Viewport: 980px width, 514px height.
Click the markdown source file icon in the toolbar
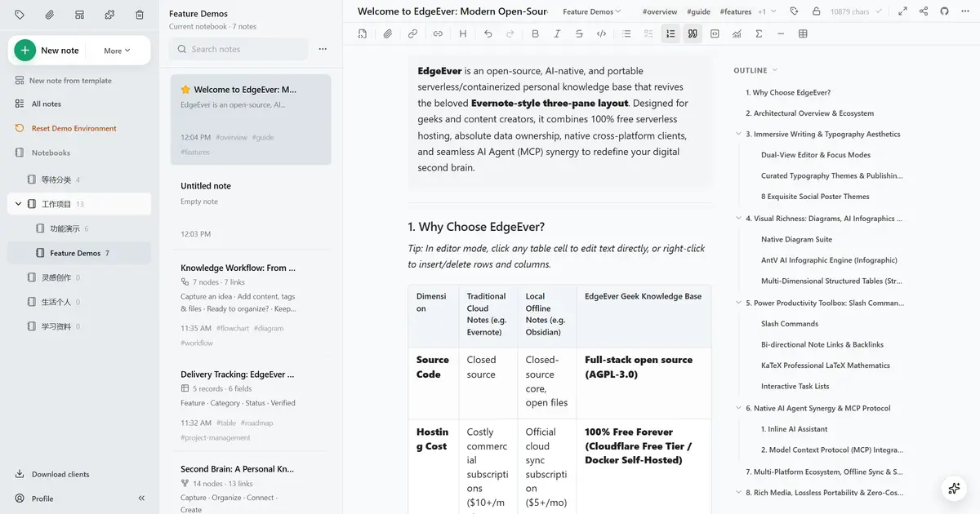tap(363, 33)
